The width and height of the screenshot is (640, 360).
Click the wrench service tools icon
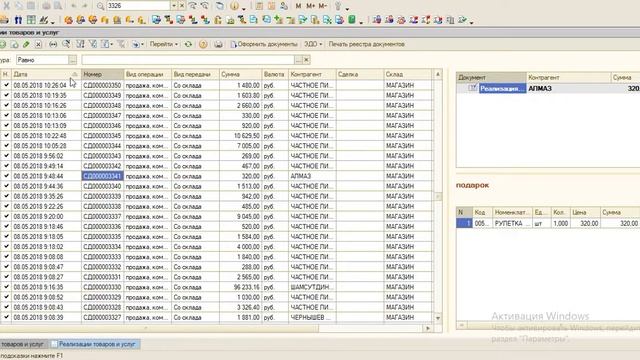(x=338, y=6)
